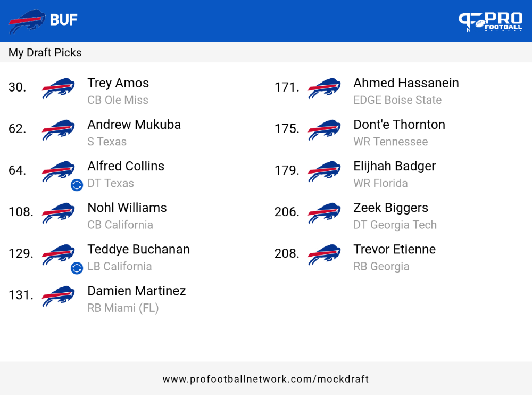The image size is (532, 395).
Task: Click the Trevor Etienne player name
Action: tap(395, 250)
